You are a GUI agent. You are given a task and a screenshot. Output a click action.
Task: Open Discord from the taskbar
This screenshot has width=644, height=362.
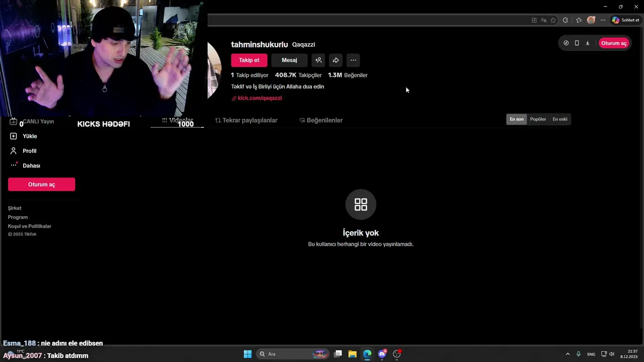[382, 354]
